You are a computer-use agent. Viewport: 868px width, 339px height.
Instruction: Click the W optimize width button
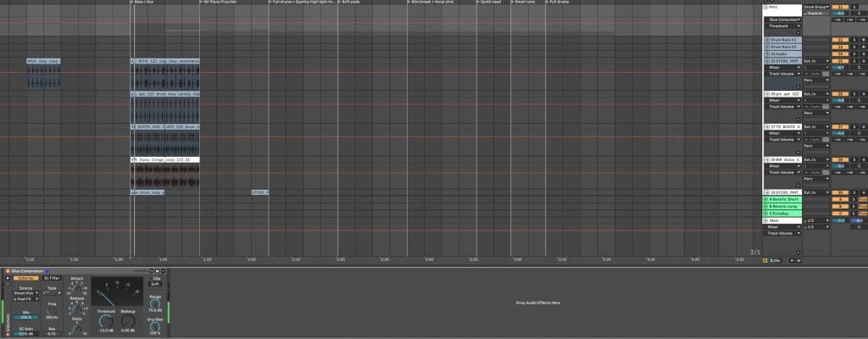[x=798, y=260]
